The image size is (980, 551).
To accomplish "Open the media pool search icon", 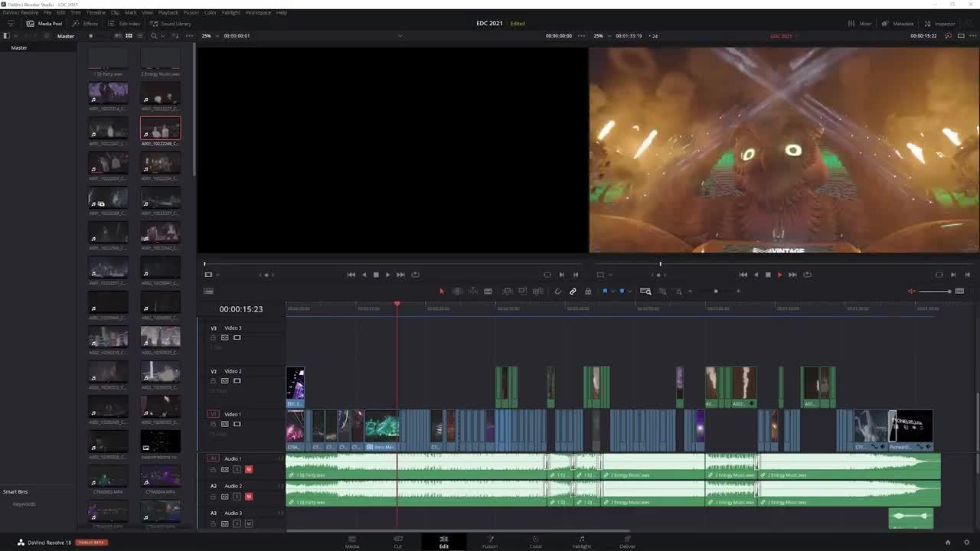I will pos(153,36).
